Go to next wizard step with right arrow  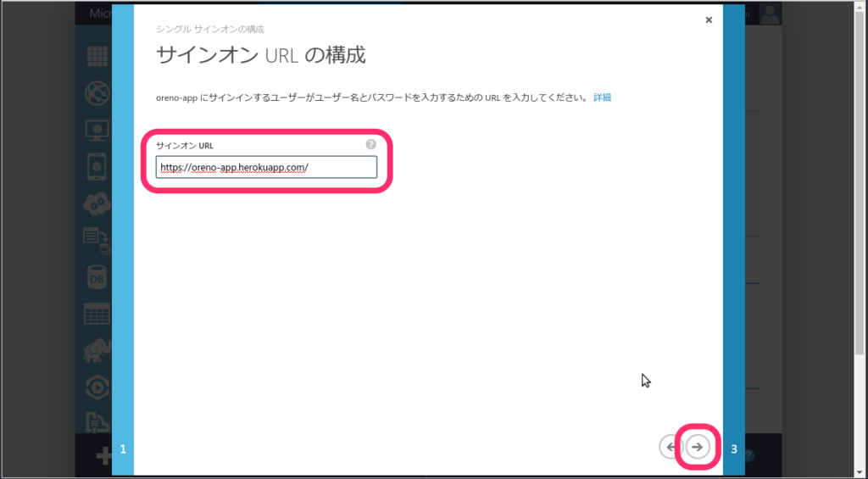pos(698,447)
